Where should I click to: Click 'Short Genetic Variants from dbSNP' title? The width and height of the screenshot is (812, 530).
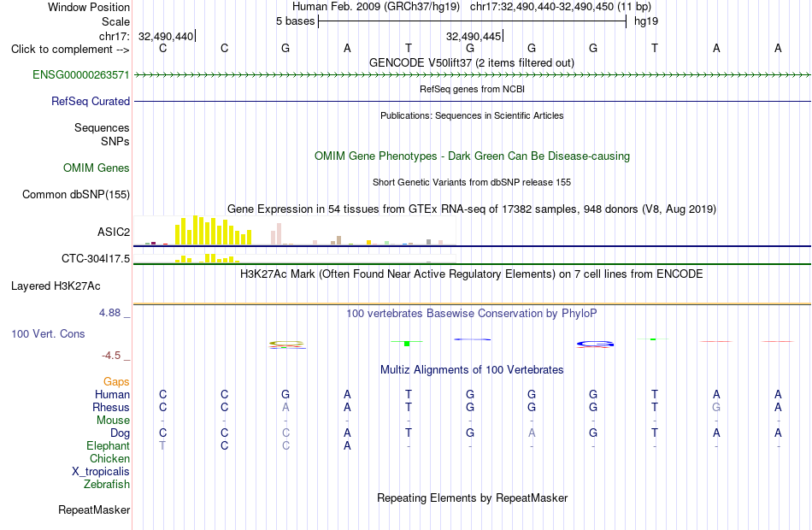point(472,182)
